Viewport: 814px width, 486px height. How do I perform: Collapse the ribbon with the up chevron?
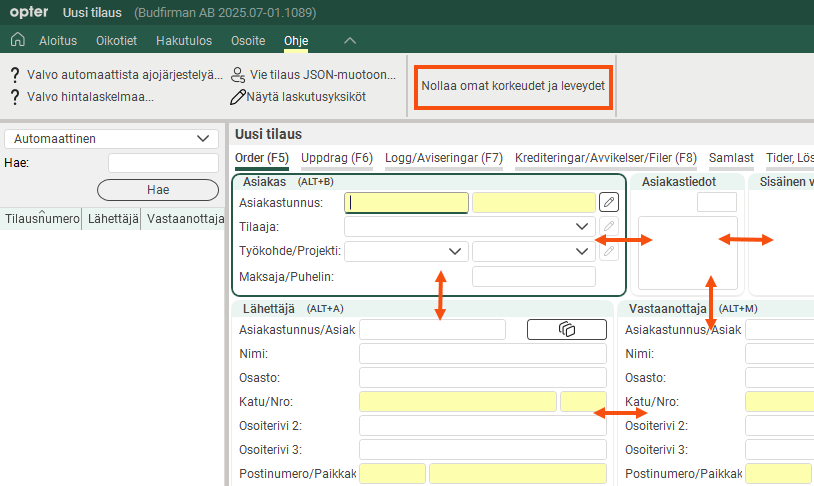[x=349, y=40]
